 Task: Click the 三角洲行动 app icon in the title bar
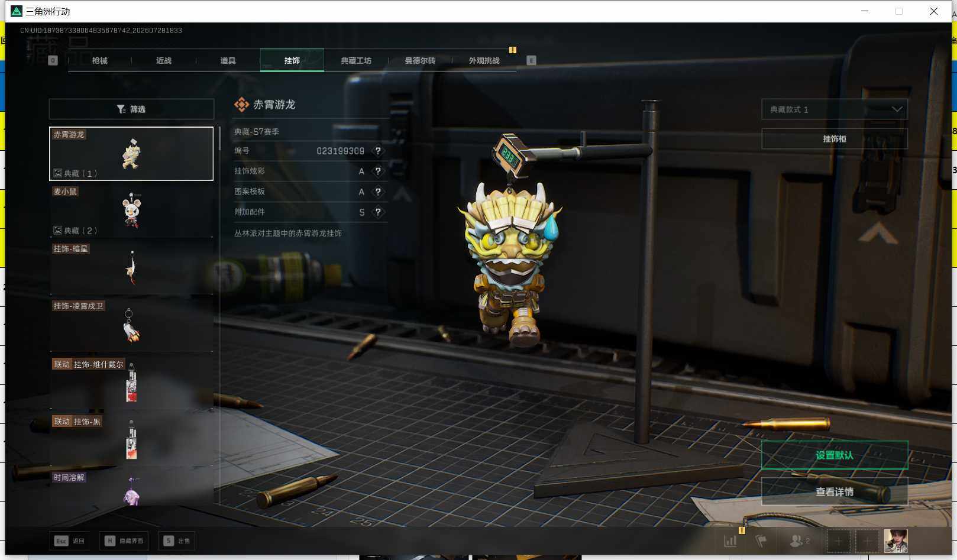coord(17,11)
